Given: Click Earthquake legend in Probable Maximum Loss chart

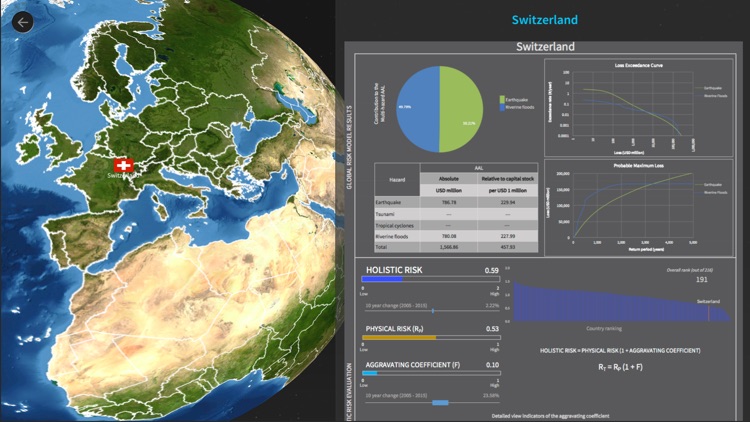Looking at the screenshot, I should click(x=709, y=185).
